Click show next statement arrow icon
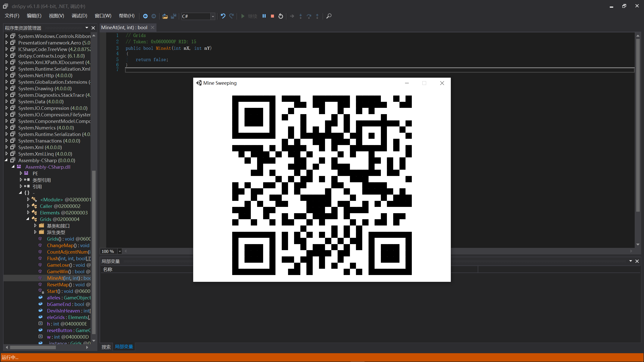This screenshot has height=362, width=644. click(x=292, y=16)
